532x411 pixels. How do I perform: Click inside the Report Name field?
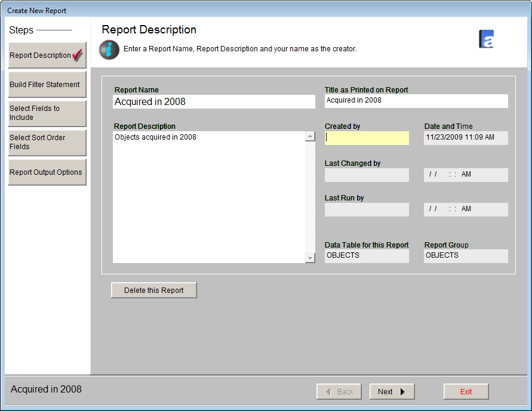pos(214,101)
